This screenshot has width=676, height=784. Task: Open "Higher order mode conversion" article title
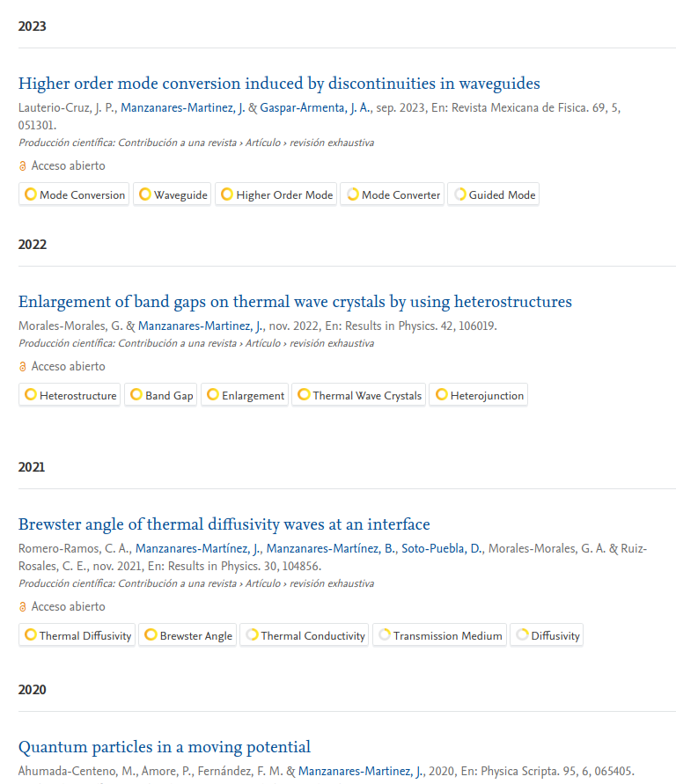[x=279, y=84]
